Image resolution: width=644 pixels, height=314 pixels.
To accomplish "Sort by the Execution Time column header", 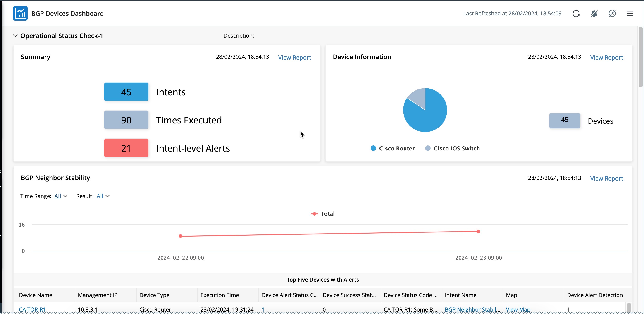I will (x=219, y=295).
